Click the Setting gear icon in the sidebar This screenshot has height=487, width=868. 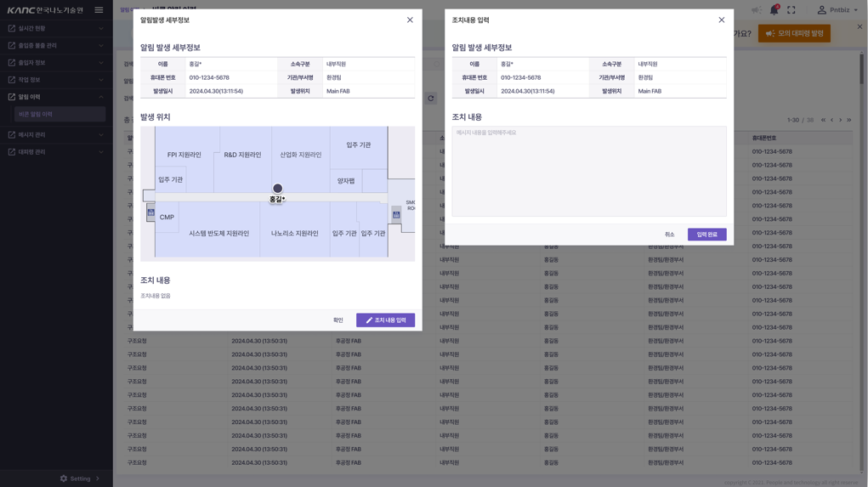click(64, 479)
